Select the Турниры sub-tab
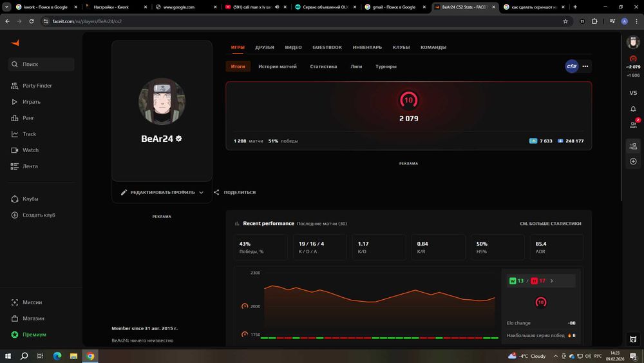644x363 pixels. [x=386, y=66]
